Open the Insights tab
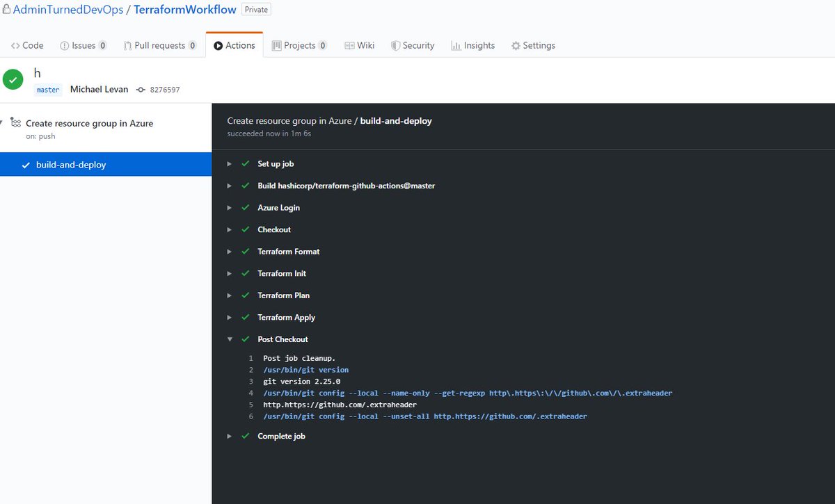The height and width of the screenshot is (504, 835). (473, 45)
